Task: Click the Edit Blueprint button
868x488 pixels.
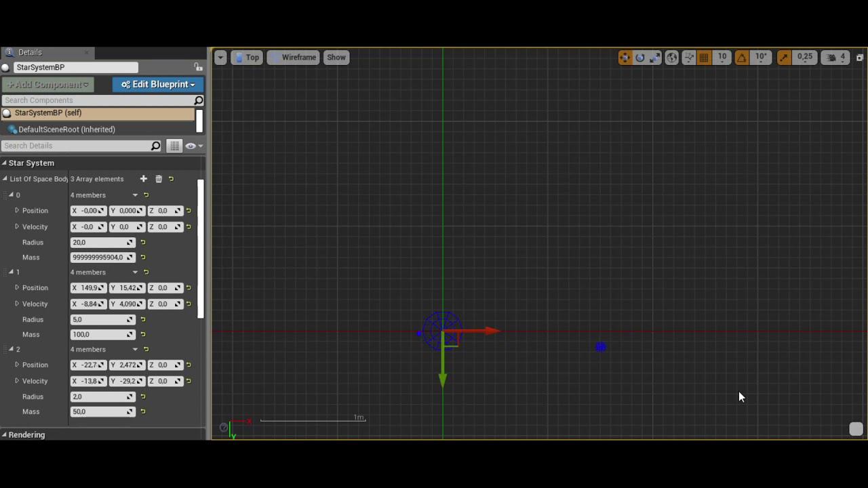Action: pos(158,85)
